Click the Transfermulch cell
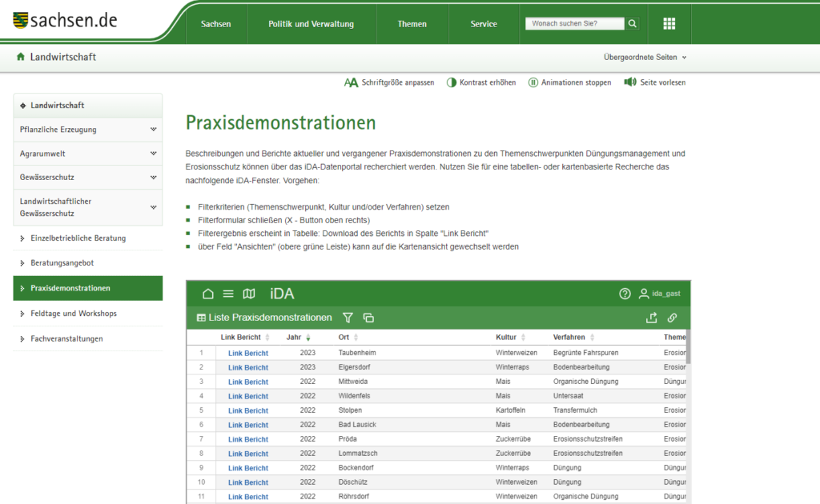The image size is (820, 504). tap(575, 410)
